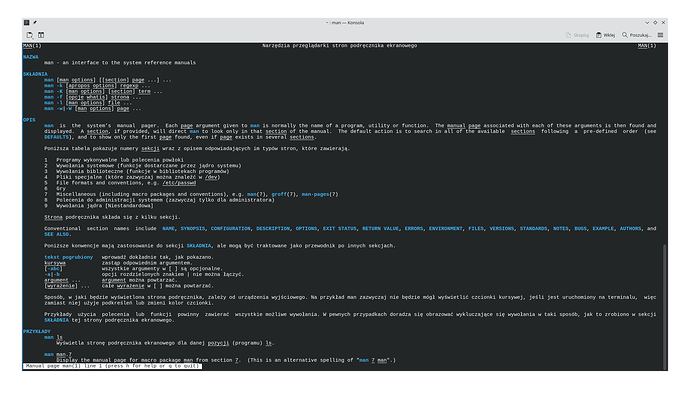Click the word FILES in section names

point(476,229)
